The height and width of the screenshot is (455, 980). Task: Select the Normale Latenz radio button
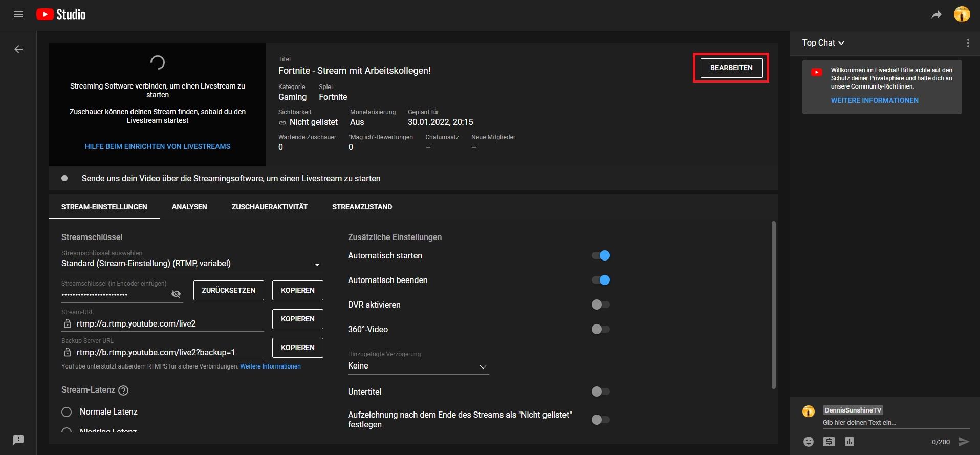click(67, 412)
